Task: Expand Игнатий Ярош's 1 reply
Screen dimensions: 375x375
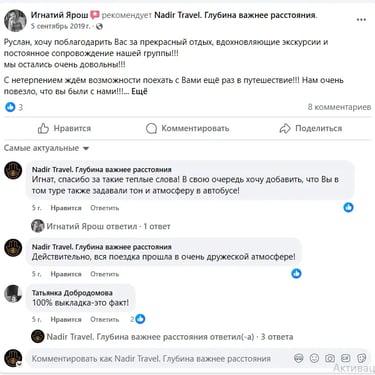Action: 108,226
